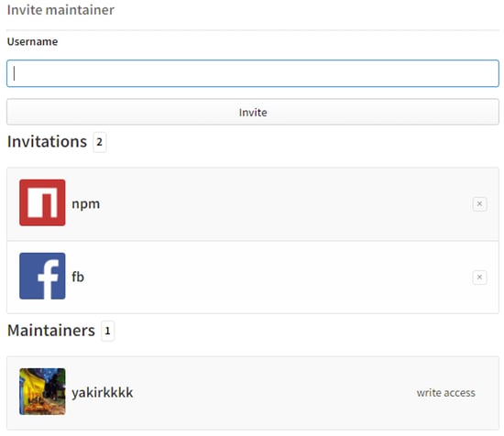504x436 pixels.
Task: Select the fb username text
Action: [x=78, y=277]
